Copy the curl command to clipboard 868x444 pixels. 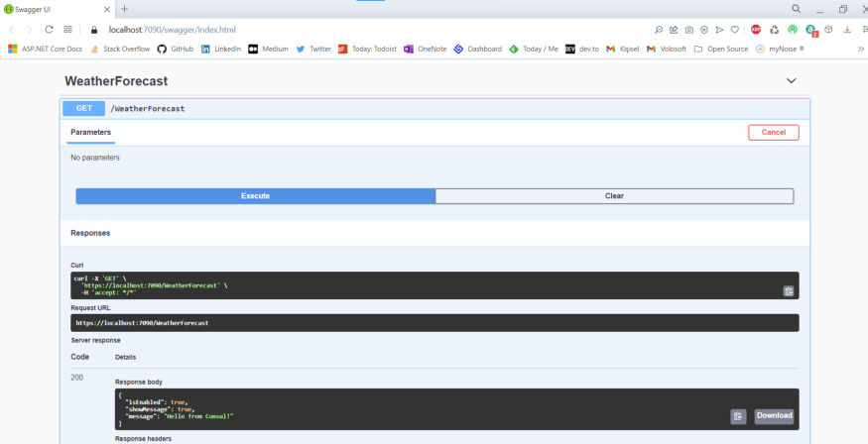click(789, 291)
